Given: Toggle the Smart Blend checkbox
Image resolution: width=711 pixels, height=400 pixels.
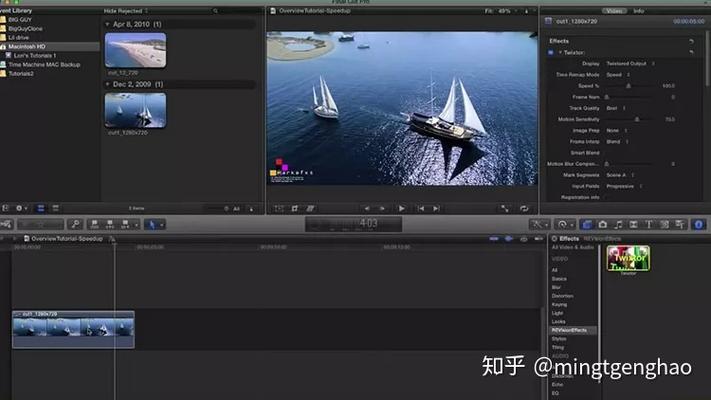Looking at the screenshot, I should point(607,153).
